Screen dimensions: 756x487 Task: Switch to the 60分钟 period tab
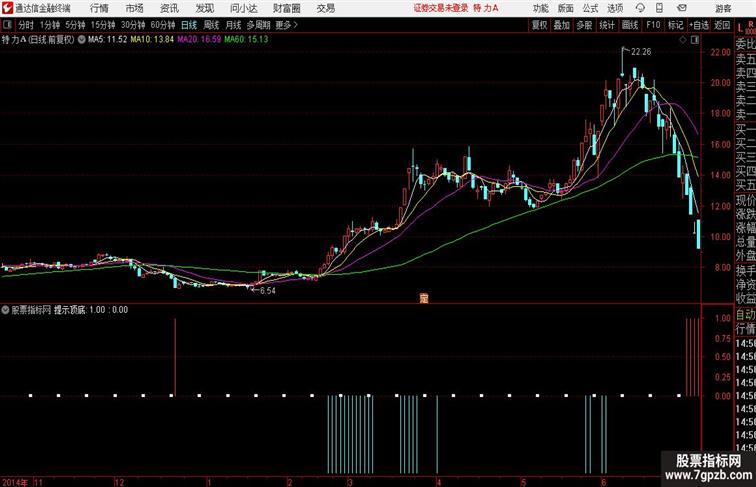[163, 25]
